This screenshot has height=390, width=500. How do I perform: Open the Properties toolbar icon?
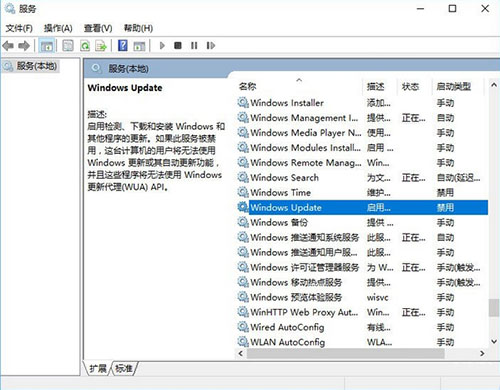tap(68, 45)
